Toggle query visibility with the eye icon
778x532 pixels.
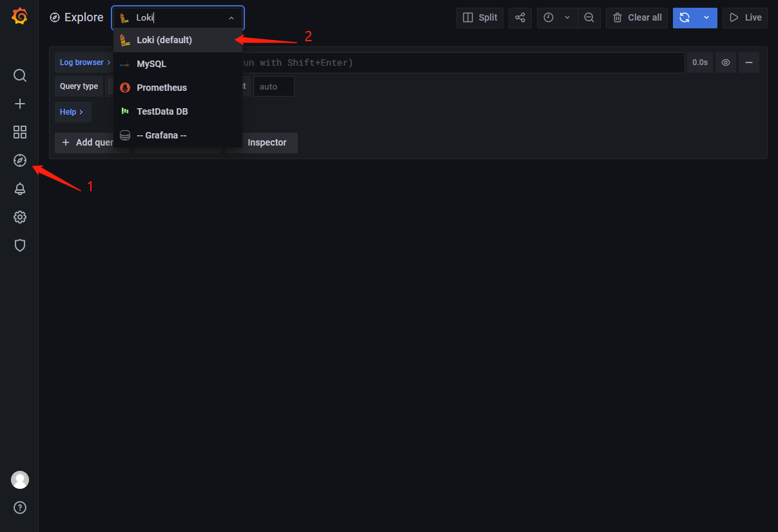coord(726,62)
